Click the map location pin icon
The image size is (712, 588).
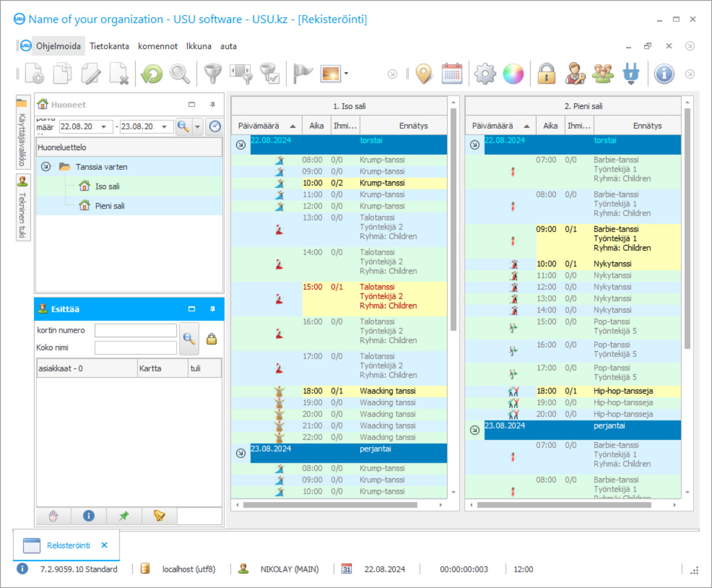424,74
